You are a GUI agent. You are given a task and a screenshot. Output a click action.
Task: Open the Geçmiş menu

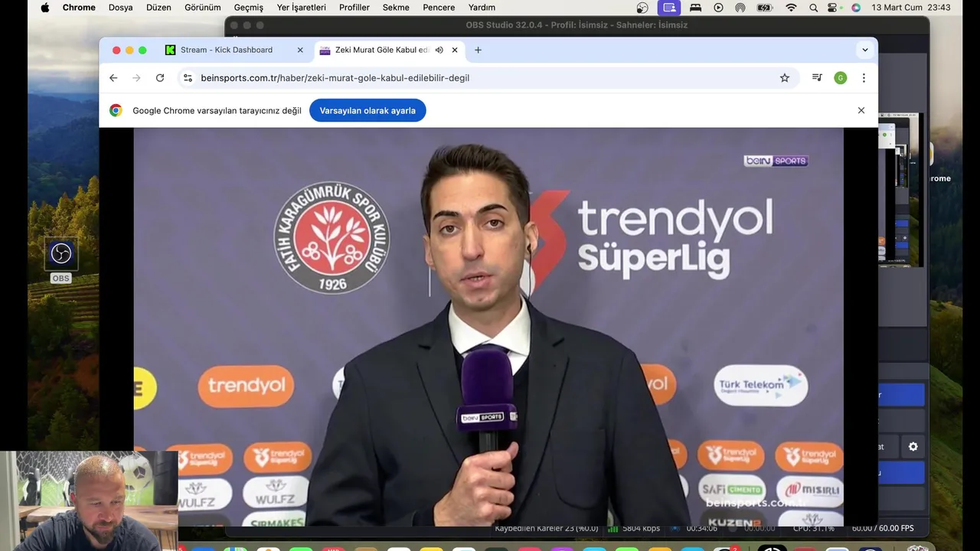click(x=249, y=8)
